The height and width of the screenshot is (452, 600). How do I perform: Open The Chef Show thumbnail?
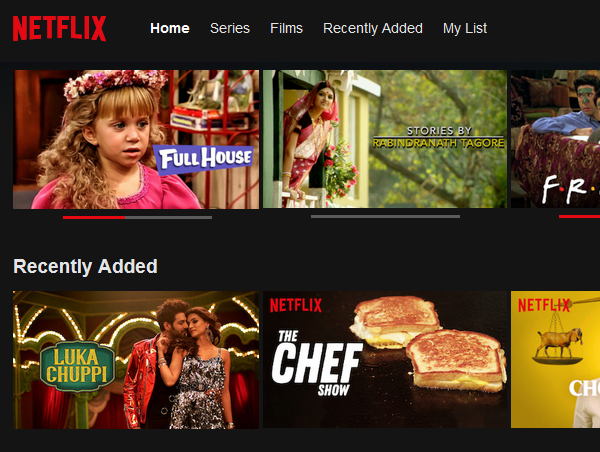385,359
